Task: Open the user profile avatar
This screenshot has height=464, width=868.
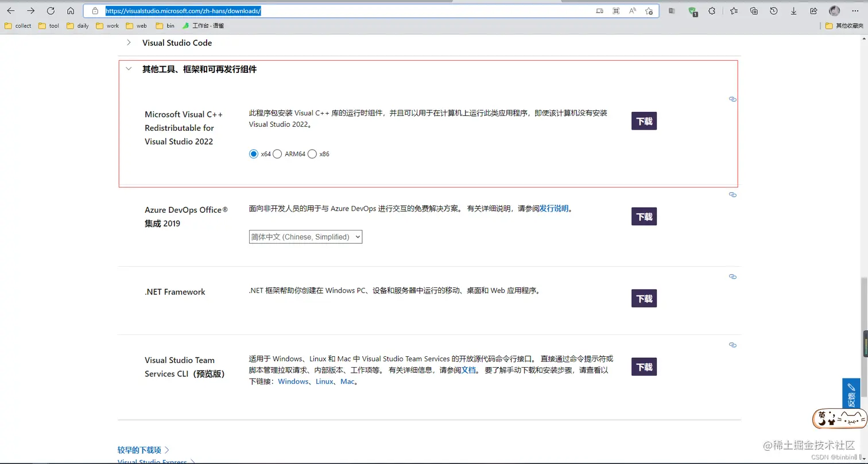Action: pyautogui.click(x=834, y=11)
